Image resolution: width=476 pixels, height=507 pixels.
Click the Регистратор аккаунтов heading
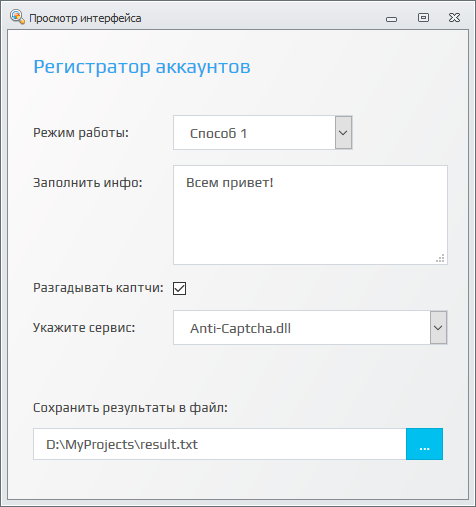point(142,67)
